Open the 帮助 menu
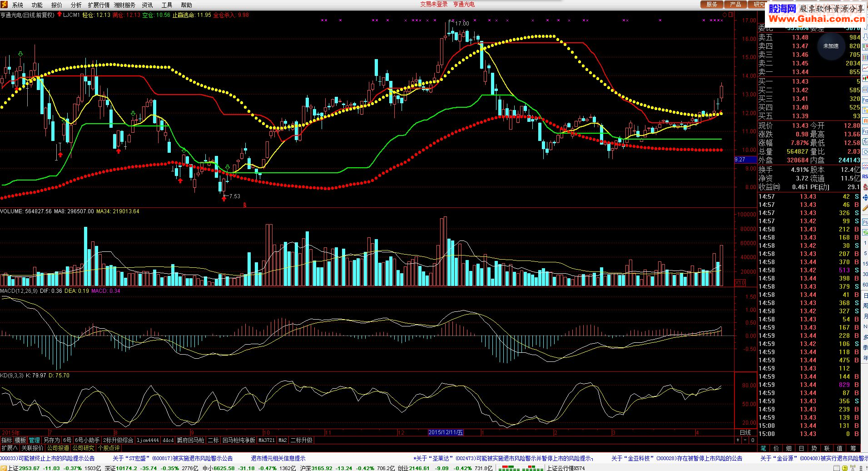Image resolution: width=868 pixels, height=471 pixels. pyautogui.click(x=186, y=5)
